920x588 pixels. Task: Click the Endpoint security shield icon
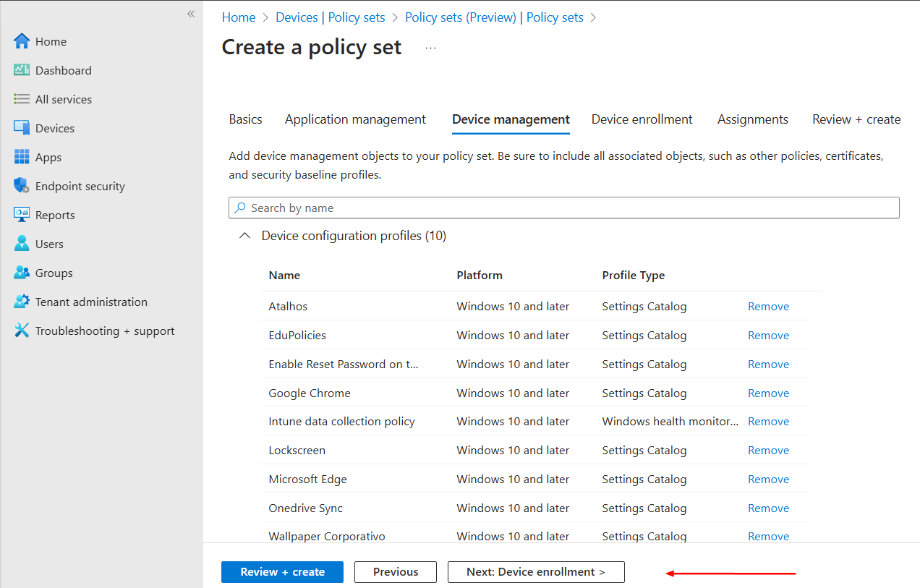[x=22, y=186]
